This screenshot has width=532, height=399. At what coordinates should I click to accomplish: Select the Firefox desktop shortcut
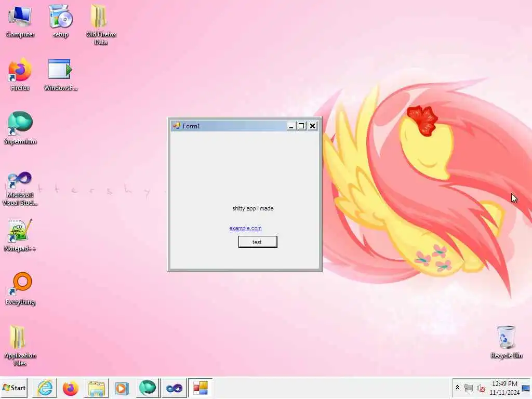click(x=20, y=75)
